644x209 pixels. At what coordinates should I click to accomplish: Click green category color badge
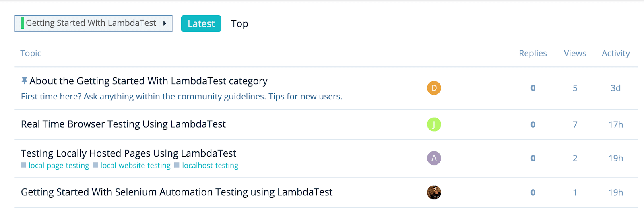(x=23, y=23)
